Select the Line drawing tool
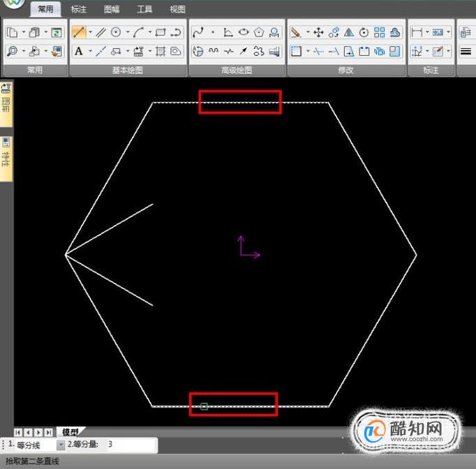 79,32
